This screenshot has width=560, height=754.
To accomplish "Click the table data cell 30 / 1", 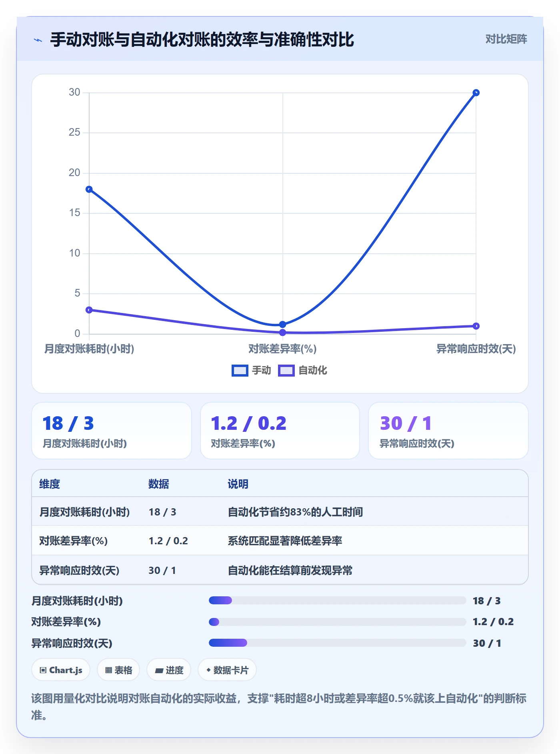I will click(x=162, y=570).
